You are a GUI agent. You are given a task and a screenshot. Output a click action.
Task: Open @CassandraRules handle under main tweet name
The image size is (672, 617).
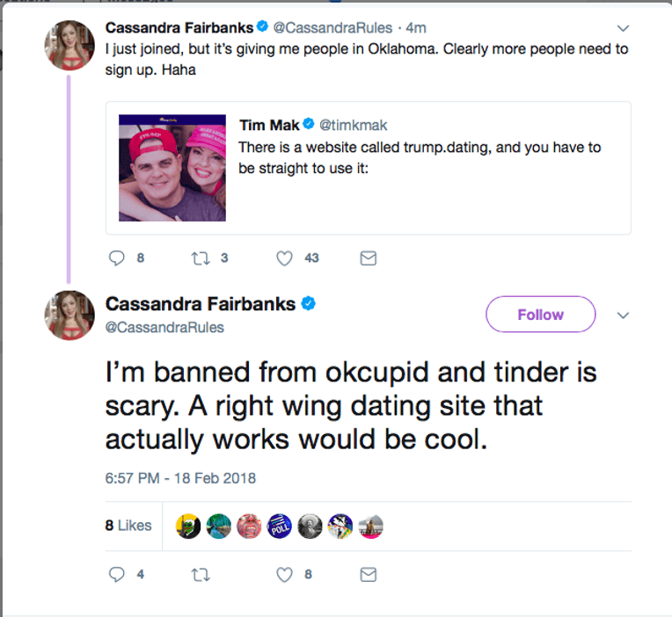(164, 328)
